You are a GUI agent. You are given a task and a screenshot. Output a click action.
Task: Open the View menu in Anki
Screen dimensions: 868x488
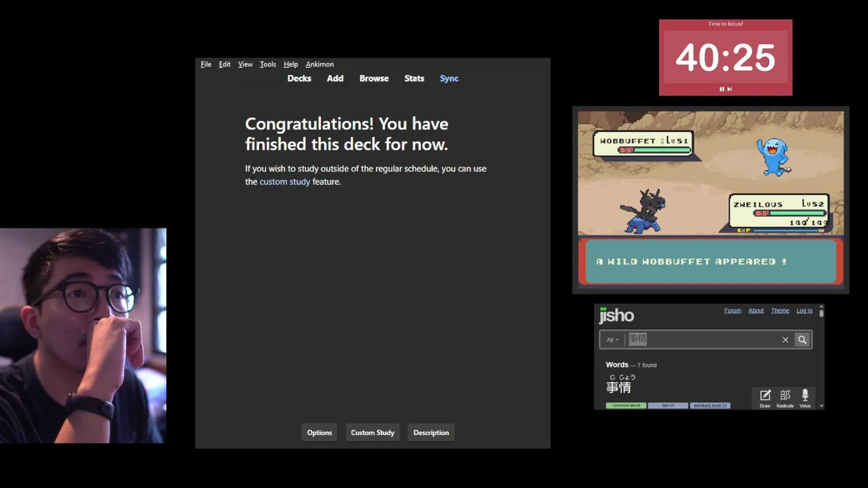[245, 64]
